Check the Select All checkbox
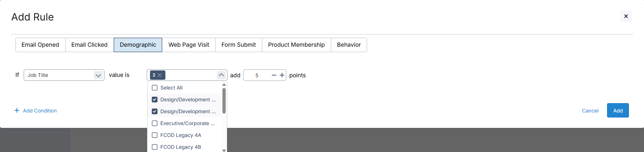644x152 pixels. tap(155, 88)
